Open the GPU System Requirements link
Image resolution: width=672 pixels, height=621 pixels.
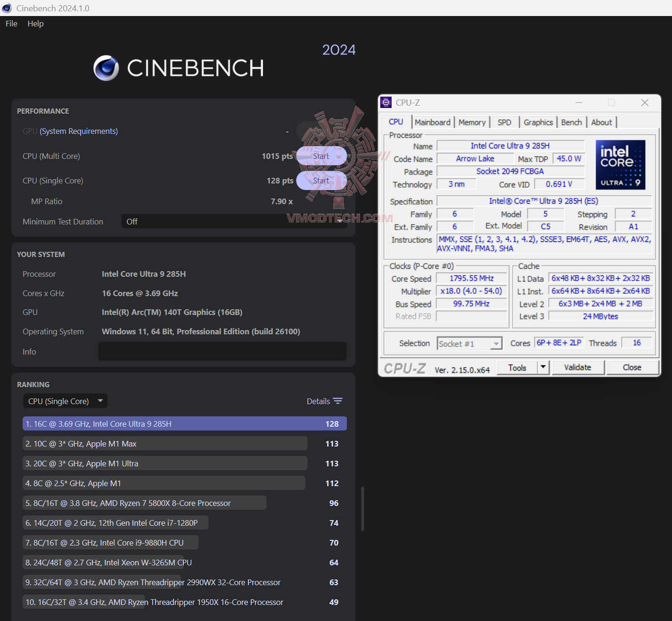click(x=79, y=131)
